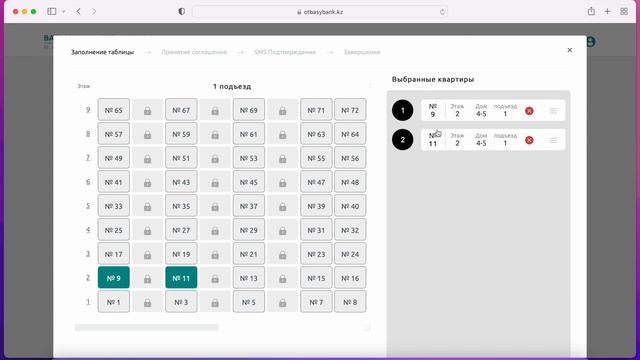Choose apartment № 17
Image resolution: width=640 pixels, height=360 pixels.
pos(113,254)
